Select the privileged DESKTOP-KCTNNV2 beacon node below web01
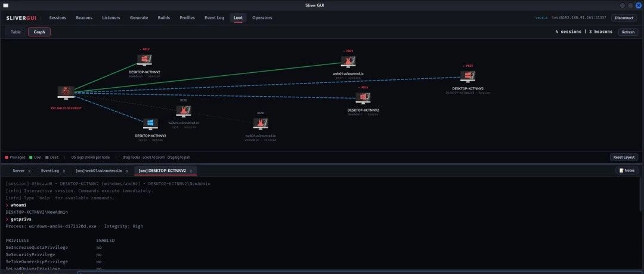The image size is (644, 274). click(363, 98)
